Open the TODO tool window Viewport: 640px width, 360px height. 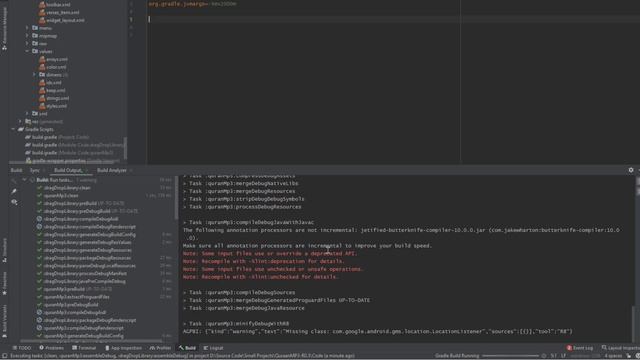(x=22, y=348)
